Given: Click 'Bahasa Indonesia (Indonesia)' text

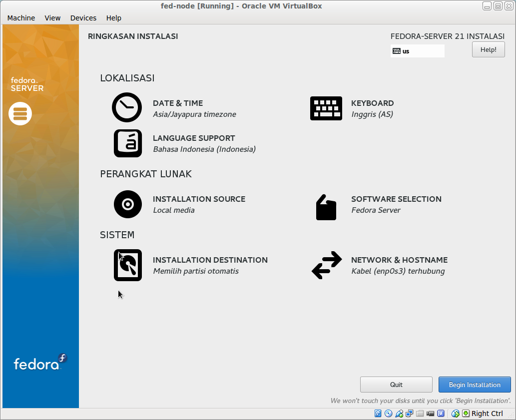Looking at the screenshot, I should click(x=204, y=149).
